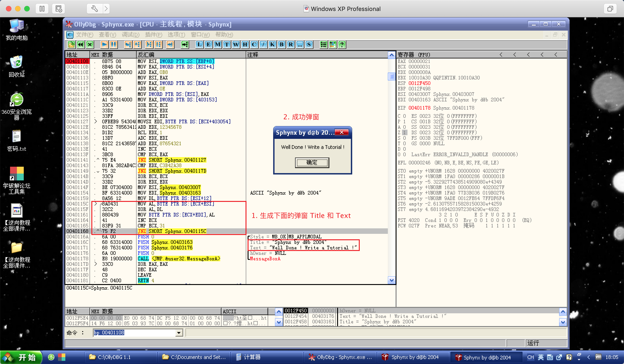Click first arrow in registers panel header

pyautogui.click(x=501, y=55)
